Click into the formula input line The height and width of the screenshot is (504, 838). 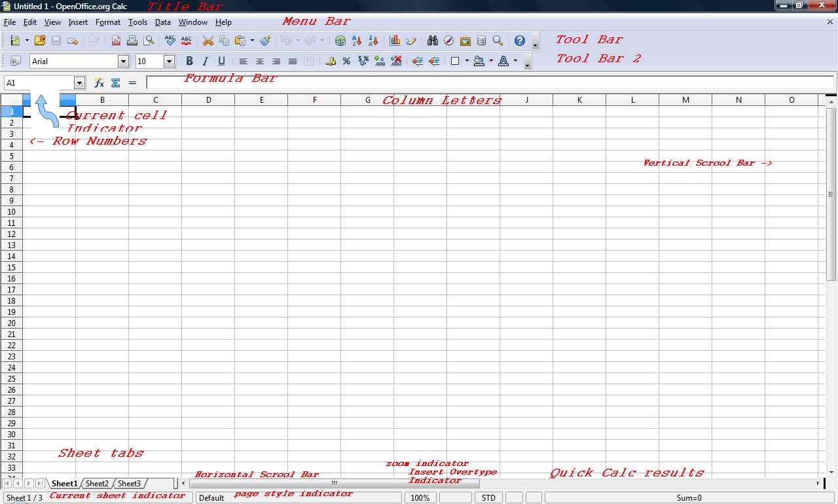pos(490,83)
